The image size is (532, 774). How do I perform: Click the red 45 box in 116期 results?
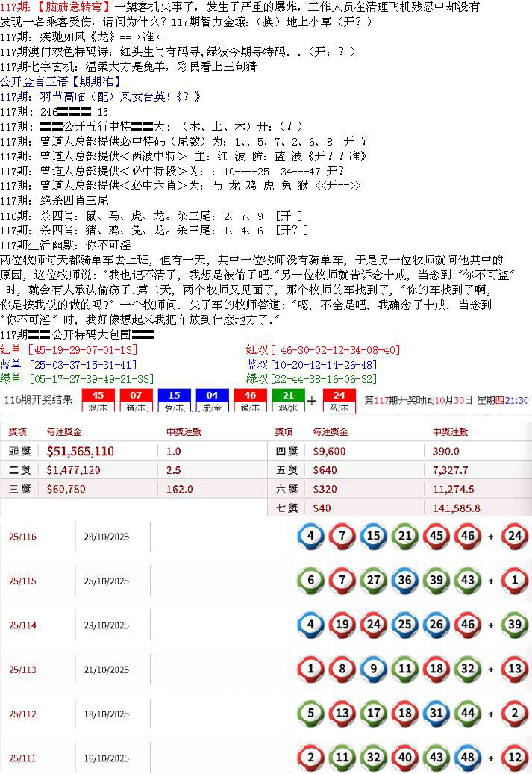pos(98,400)
